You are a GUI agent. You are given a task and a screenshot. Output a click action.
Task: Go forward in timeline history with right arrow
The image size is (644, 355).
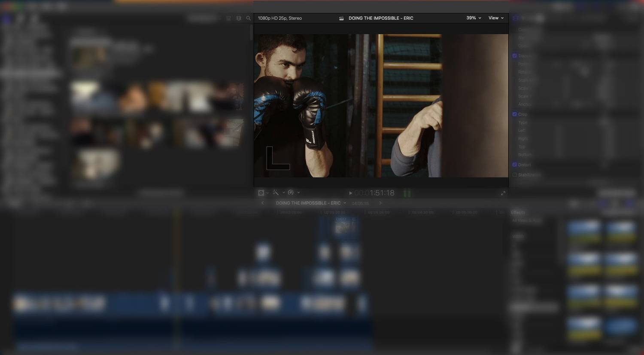tap(380, 203)
